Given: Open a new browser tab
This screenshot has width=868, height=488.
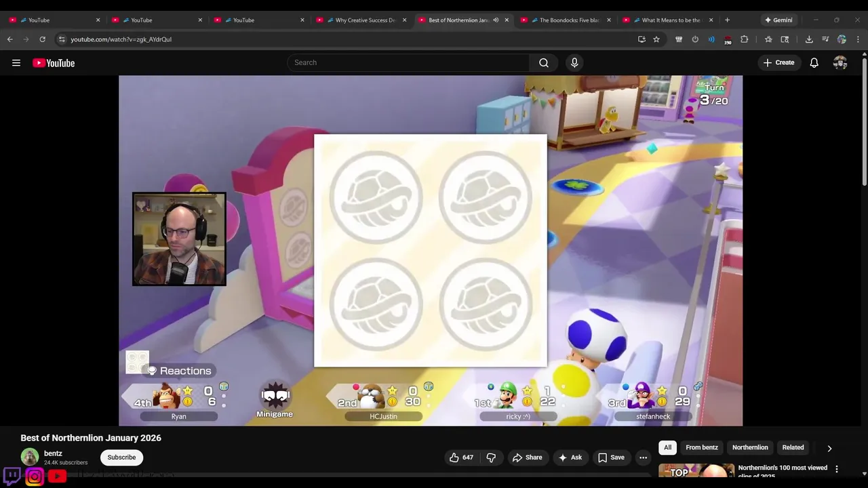Looking at the screenshot, I should coord(727,20).
